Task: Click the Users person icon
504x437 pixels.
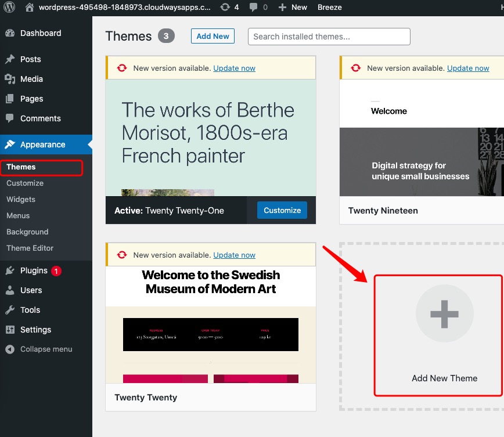Action: pos(10,290)
